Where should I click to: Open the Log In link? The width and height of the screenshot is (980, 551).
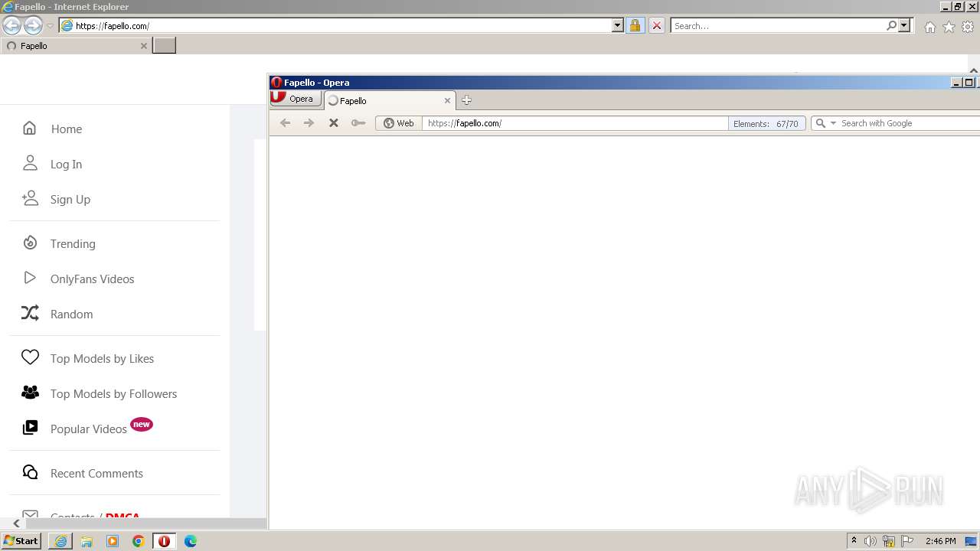pyautogui.click(x=66, y=164)
